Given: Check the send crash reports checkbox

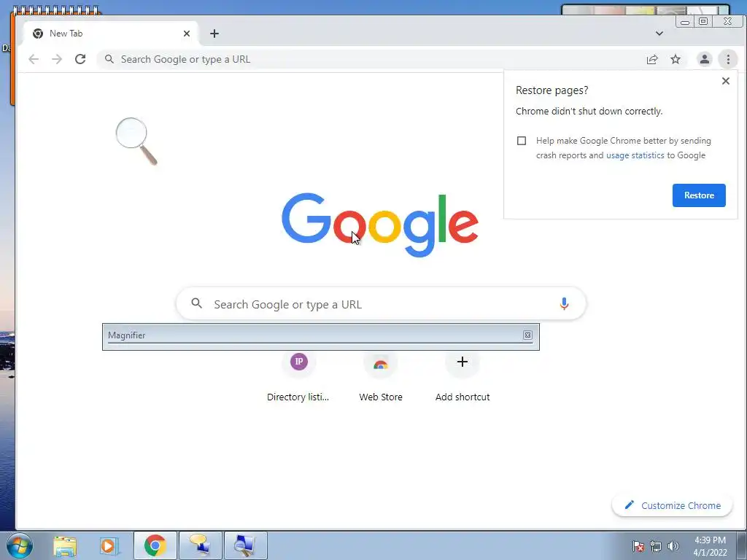Looking at the screenshot, I should 522,141.
